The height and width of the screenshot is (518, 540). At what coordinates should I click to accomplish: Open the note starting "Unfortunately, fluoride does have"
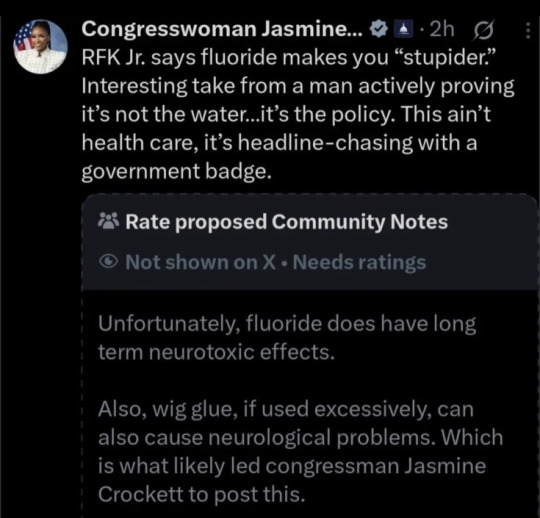pos(287,338)
